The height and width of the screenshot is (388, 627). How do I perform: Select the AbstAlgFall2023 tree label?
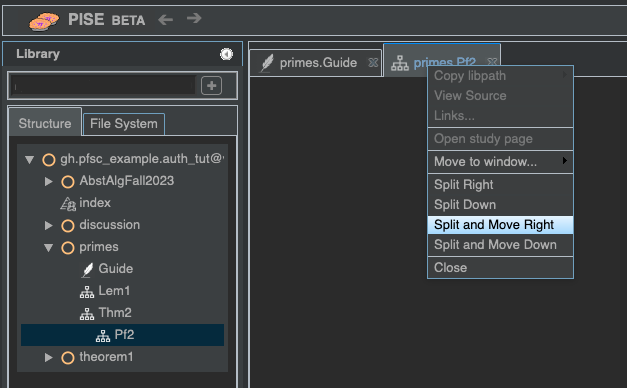[126, 181]
